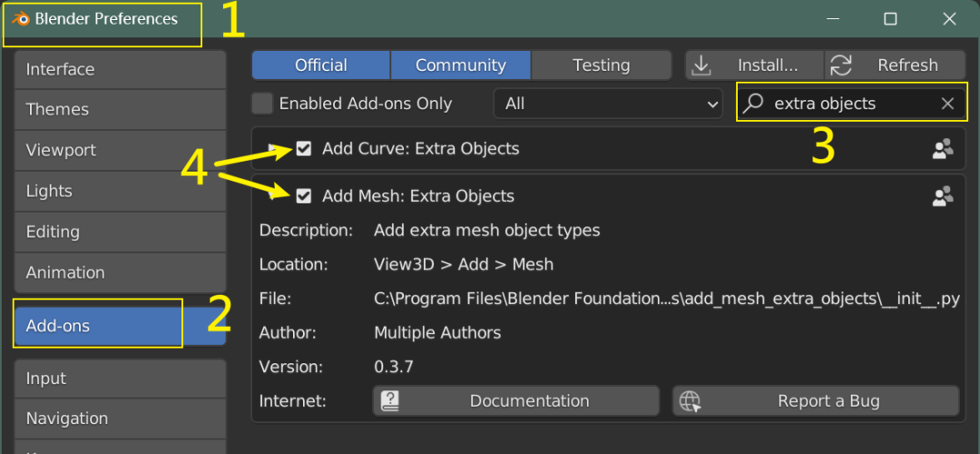Click location text 'View3D > Add > Mesh'
Viewport: 980px width, 454px height.
[464, 264]
